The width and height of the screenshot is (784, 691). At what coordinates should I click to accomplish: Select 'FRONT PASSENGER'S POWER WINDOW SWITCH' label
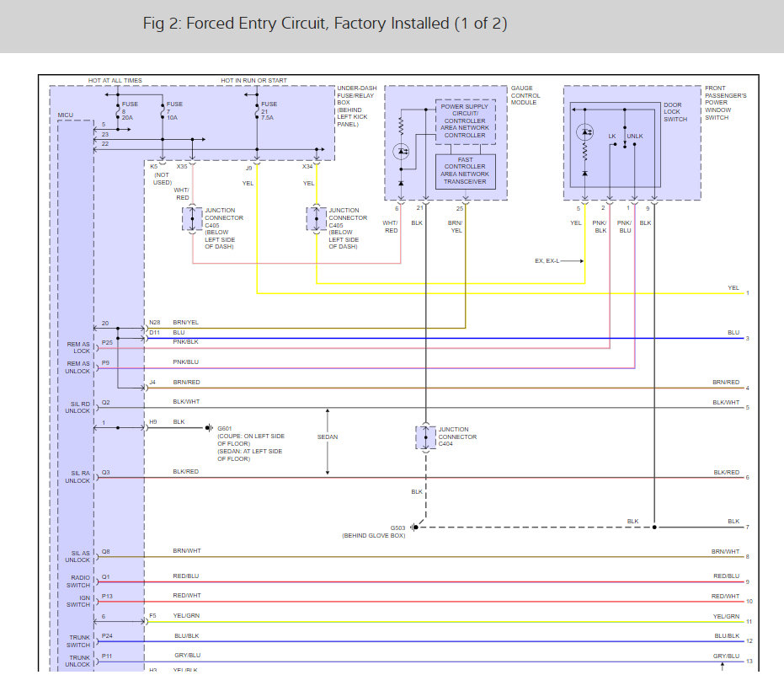726,103
